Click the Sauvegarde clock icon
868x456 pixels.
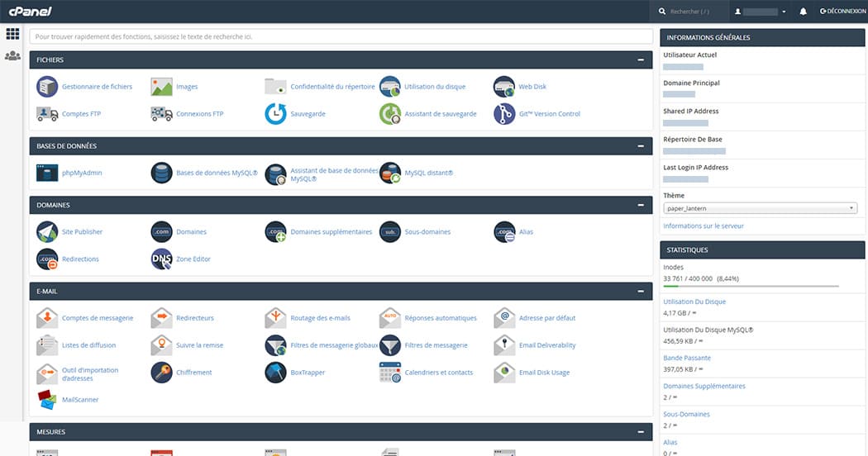click(x=275, y=114)
